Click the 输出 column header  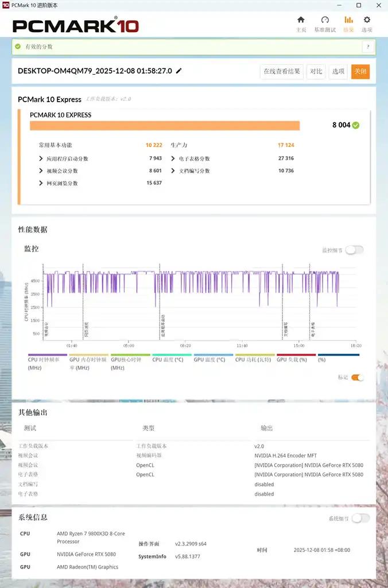[267, 428]
